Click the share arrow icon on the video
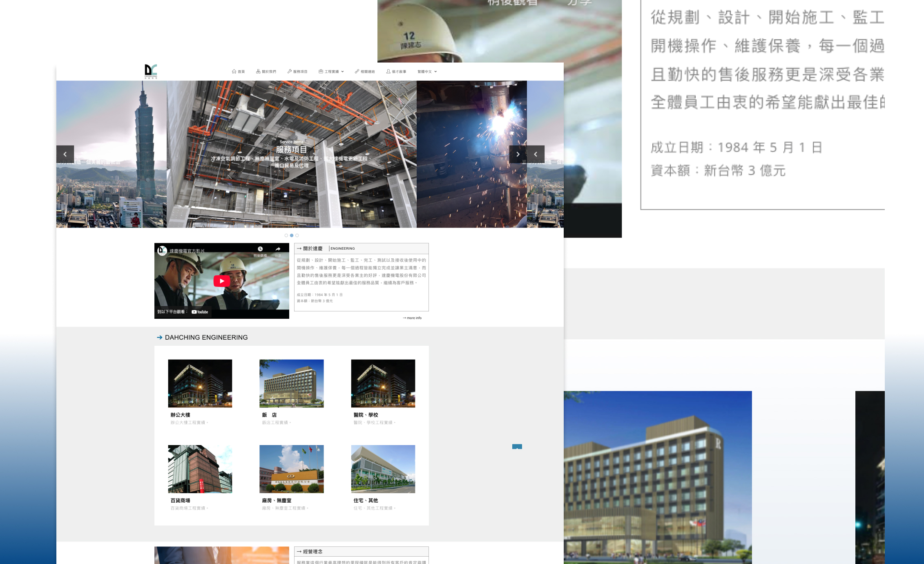924x564 pixels. coord(278,250)
